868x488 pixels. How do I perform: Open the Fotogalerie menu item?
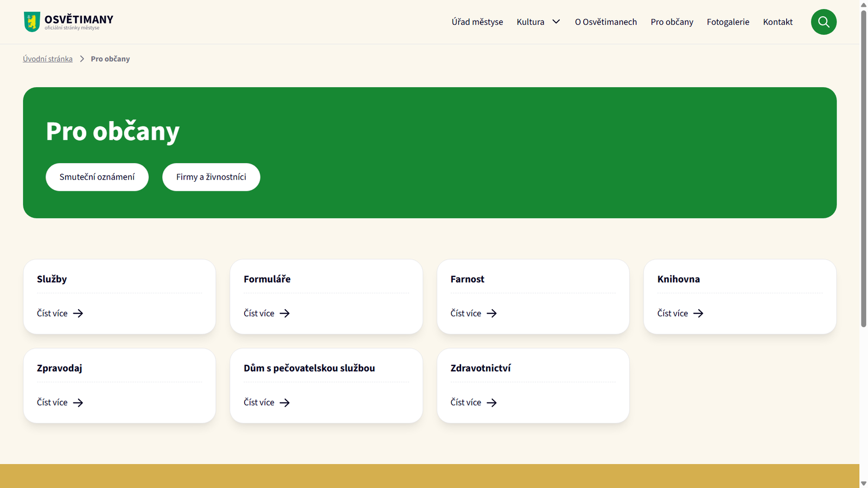(x=727, y=22)
